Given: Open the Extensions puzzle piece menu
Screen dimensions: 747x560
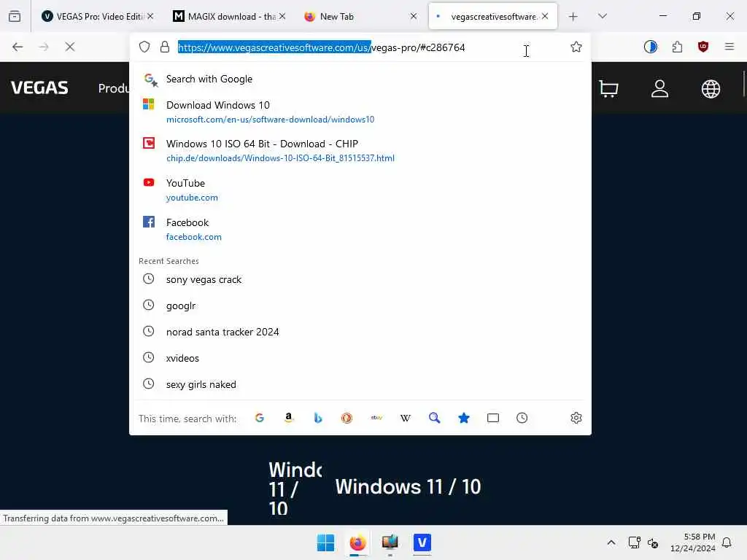Looking at the screenshot, I should 677,47.
